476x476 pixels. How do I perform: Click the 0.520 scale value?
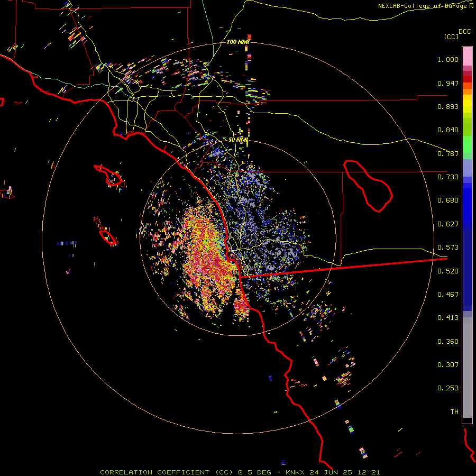(x=448, y=271)
